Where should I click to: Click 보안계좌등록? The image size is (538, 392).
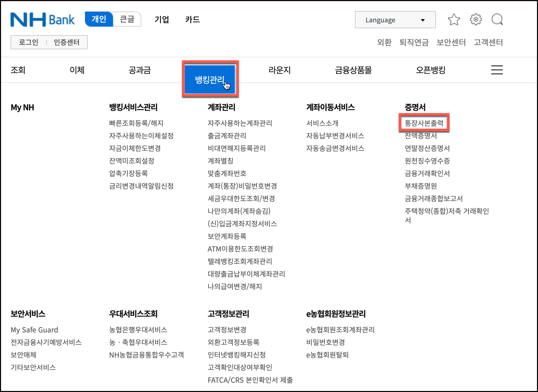tap(227, 236)
